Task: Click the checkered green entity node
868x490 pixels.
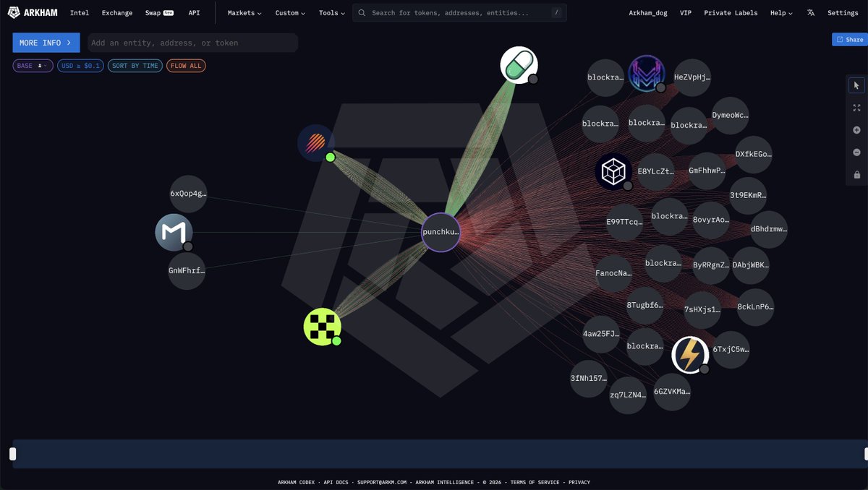Action: click(322, 327)
